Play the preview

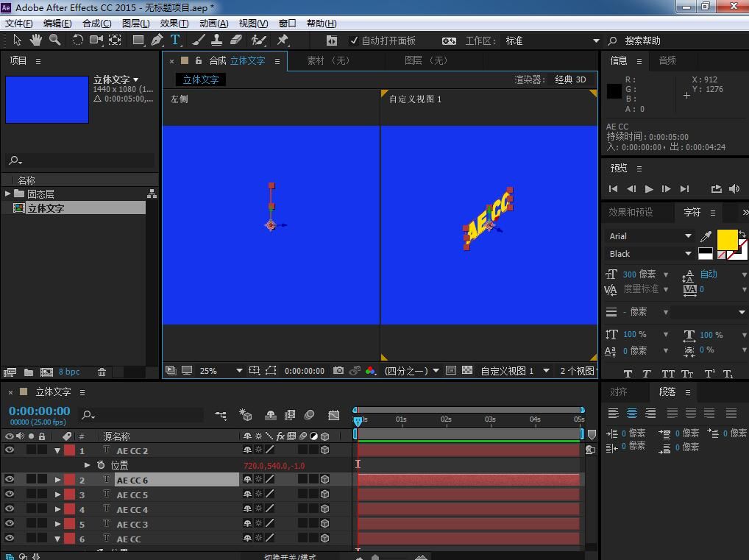649,188
